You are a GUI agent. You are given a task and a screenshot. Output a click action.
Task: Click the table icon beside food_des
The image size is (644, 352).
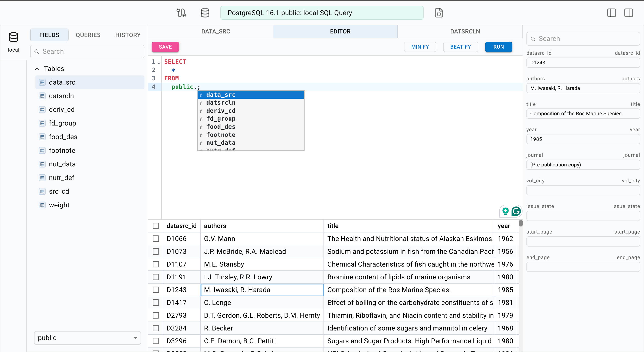pyautogui.click(x=42, y=137)
